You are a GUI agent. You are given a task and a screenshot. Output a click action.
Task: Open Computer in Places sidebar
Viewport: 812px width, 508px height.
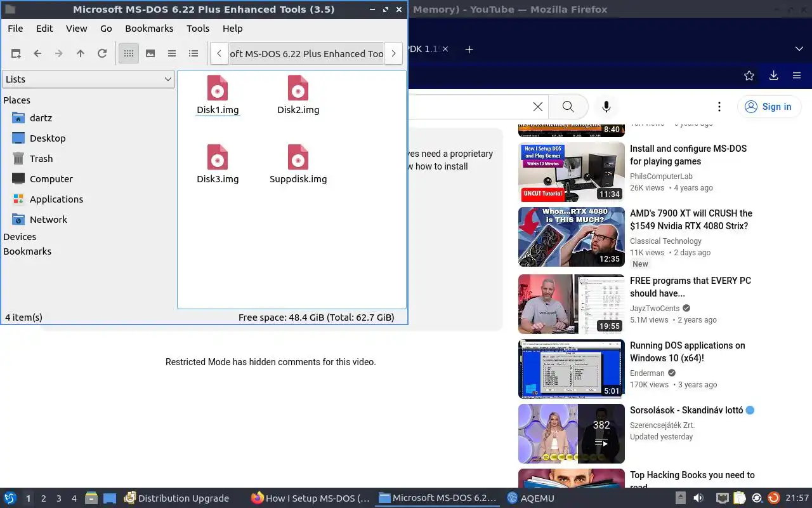tap(51, 179)
